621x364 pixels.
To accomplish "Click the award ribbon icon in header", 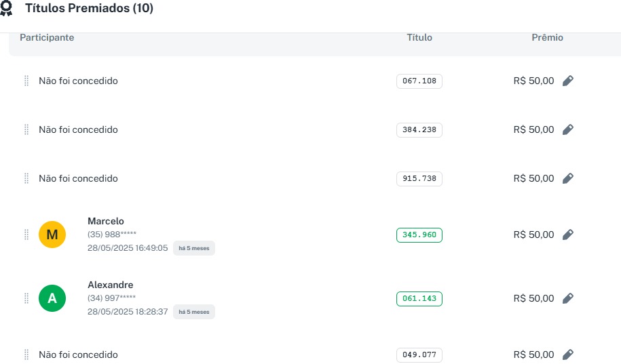I will pos(7,9).
